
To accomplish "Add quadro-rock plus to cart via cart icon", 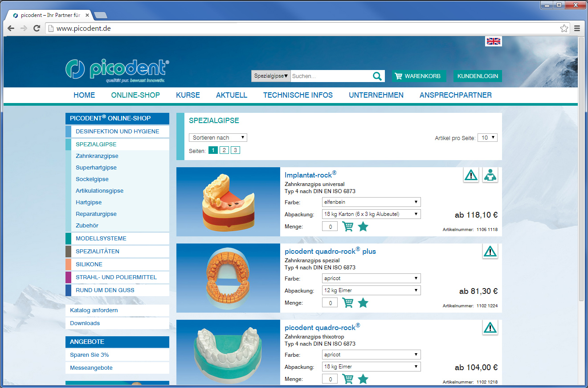I will 348,303.
